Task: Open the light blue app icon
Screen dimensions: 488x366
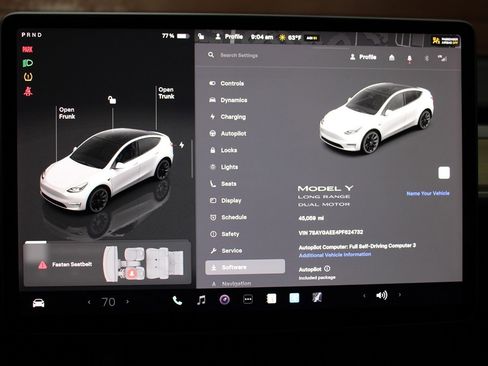Action: click(294, 298)
